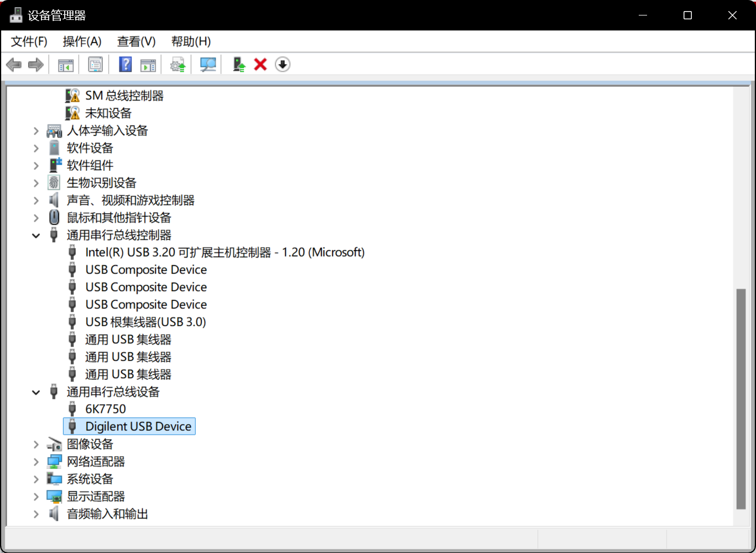Open the 操作(A) menu
Viewport: 756px width, 553px height.
click(x=82, y=41)
